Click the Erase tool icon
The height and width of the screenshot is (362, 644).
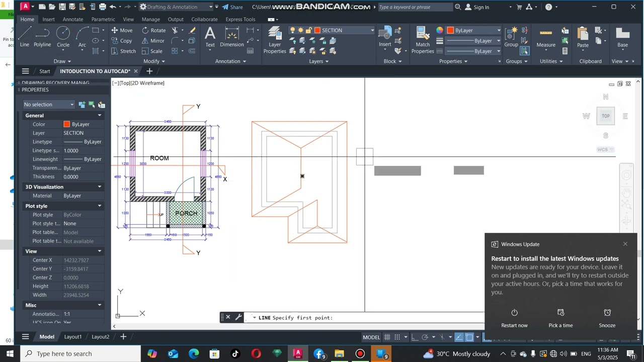[192, 30]
